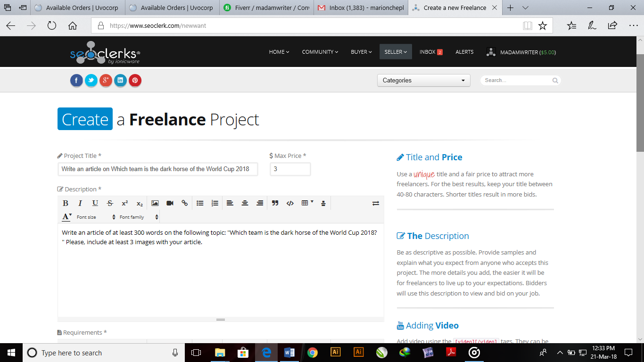Open SEOClerks Twitter social icon
Image resolution: width=644 pixels, height=362 pixels.
91,81
